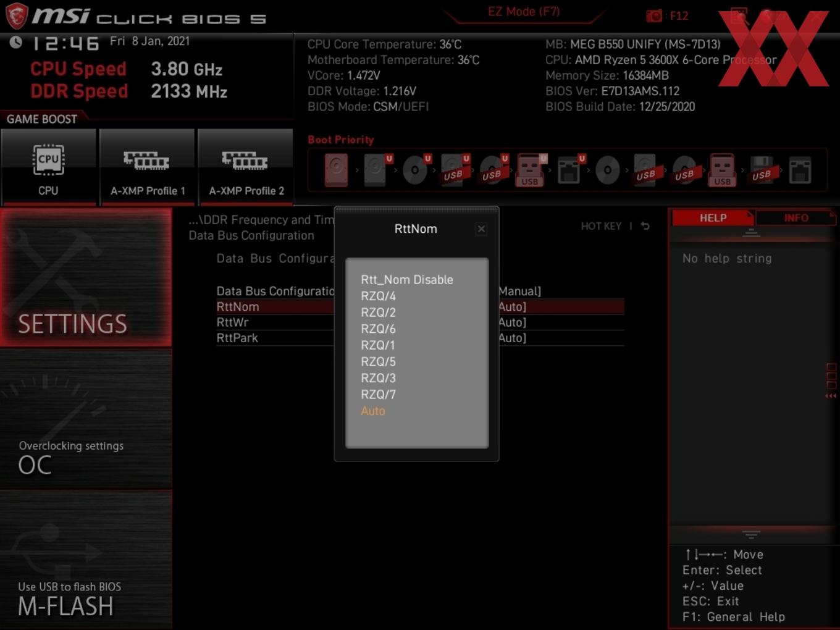
Task: Click the BIOS Ver E7D13AMS.112 text
Action: point(612,91)
